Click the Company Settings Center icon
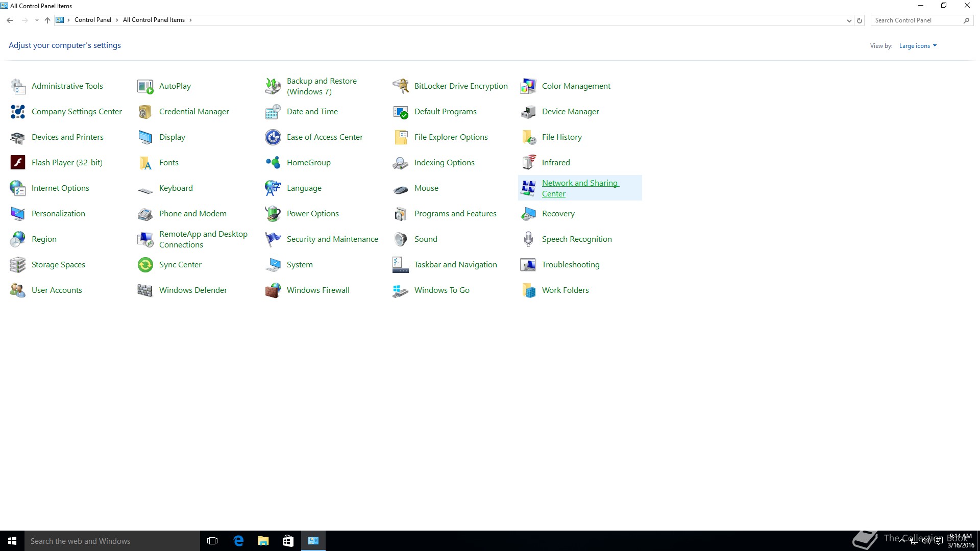Viewport: 980px width, 551px height. (18, 112)
